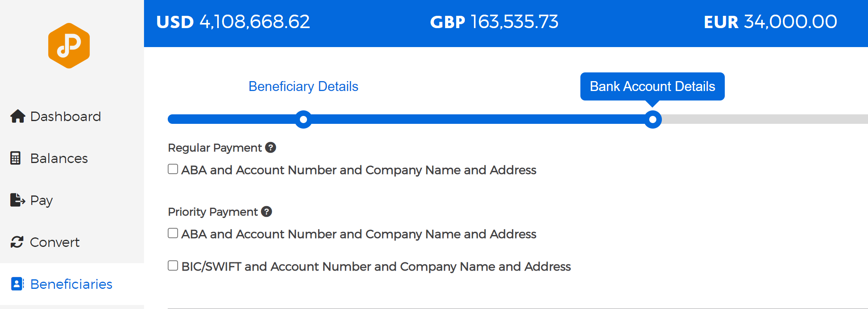Open the Convert section
The height and width of the screenshot is (309, 868).
coord(45,242)
